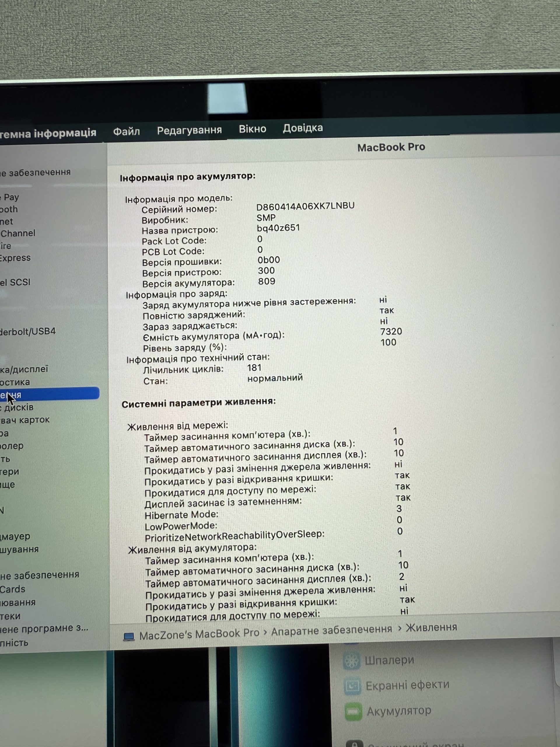
Task: Select the Зчитувач карток sidebar entry
Action: tap(24, 420)
